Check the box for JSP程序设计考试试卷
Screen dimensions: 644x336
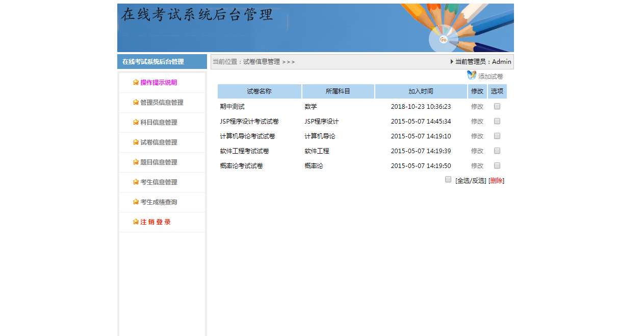[497, 121]
